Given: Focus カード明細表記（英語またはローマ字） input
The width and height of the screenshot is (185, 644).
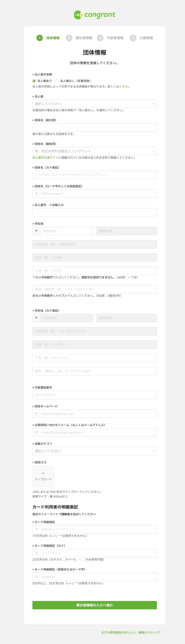Looking at the screenshot, I should point(95,577).
